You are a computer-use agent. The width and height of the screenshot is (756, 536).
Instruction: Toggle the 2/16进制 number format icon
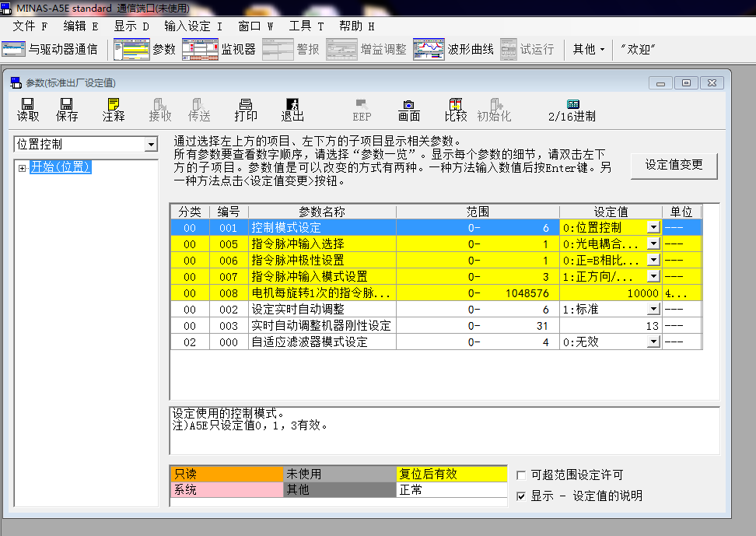572,109
